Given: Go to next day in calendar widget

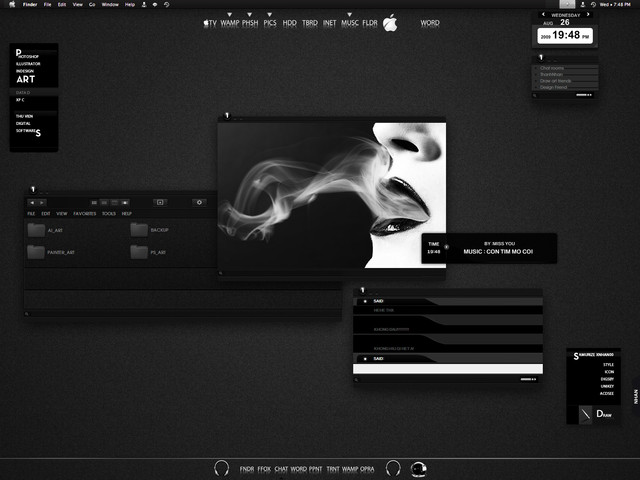Looking at the screenshot, I should pos(589,15).
